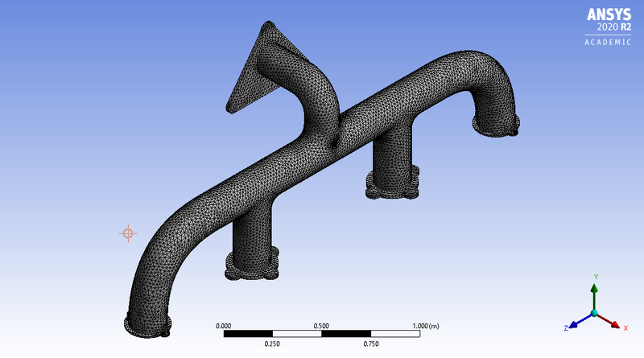This screenshot has height=358, width=644.
Task: Click the scale ruler label 0.000
Action: pyautogui.click(x=224, y=326)
